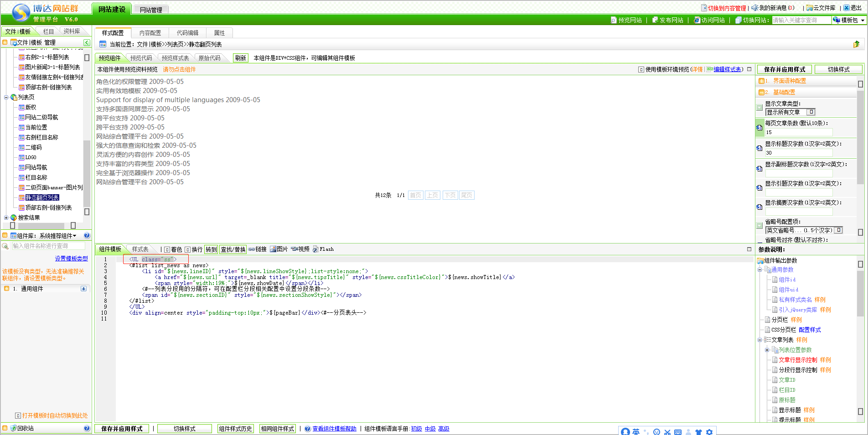
Task: Click the help icon beside 组件库
Action: tap(87, 236)
